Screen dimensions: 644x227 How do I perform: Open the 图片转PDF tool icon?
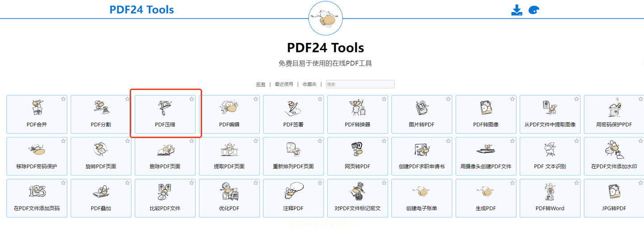(x=422, y=108)
